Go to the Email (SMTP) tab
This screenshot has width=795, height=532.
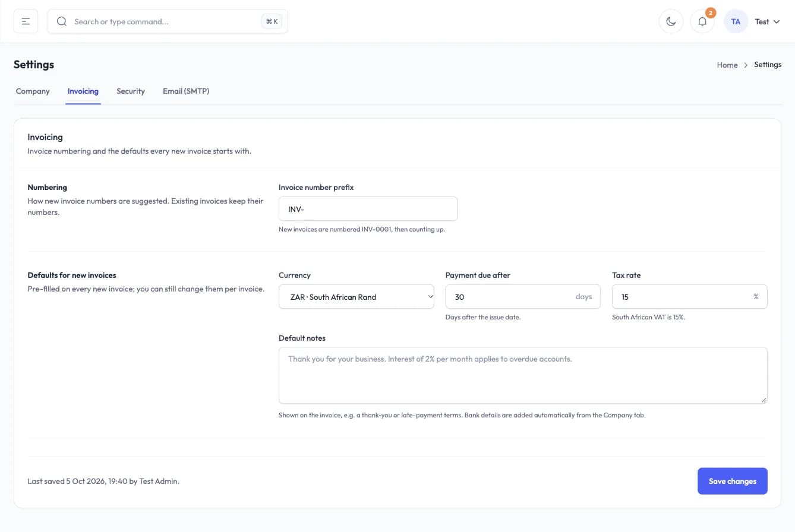(186, 91)
